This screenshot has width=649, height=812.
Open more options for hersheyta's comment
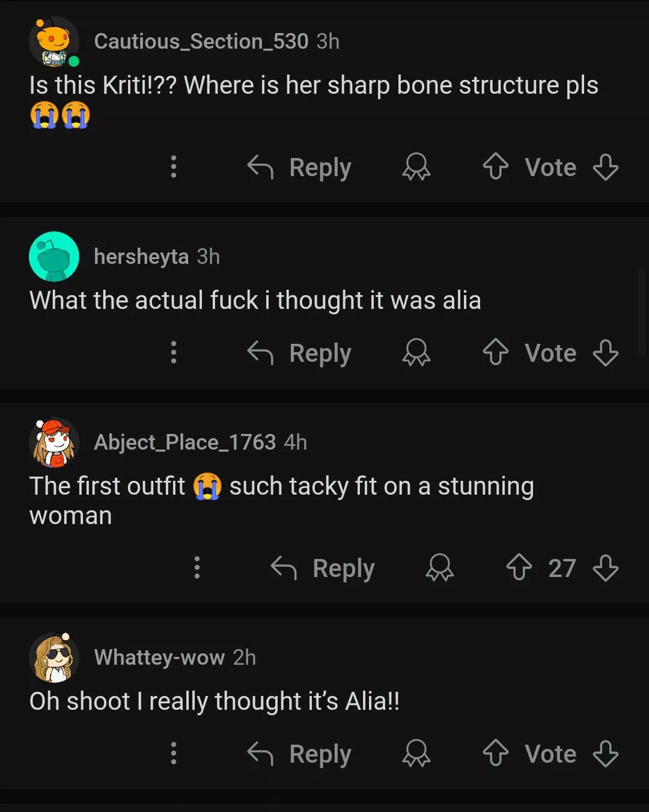(x=174, y=352)
